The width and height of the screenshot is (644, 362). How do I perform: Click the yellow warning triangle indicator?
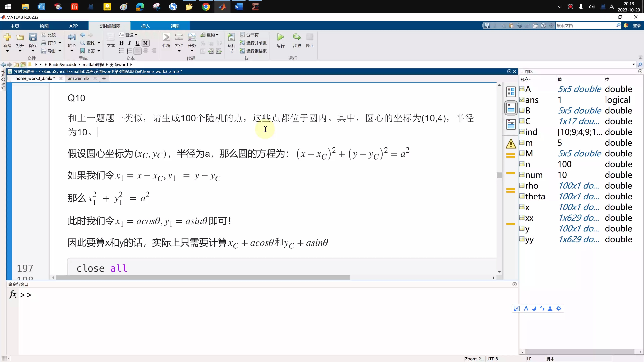511,144
